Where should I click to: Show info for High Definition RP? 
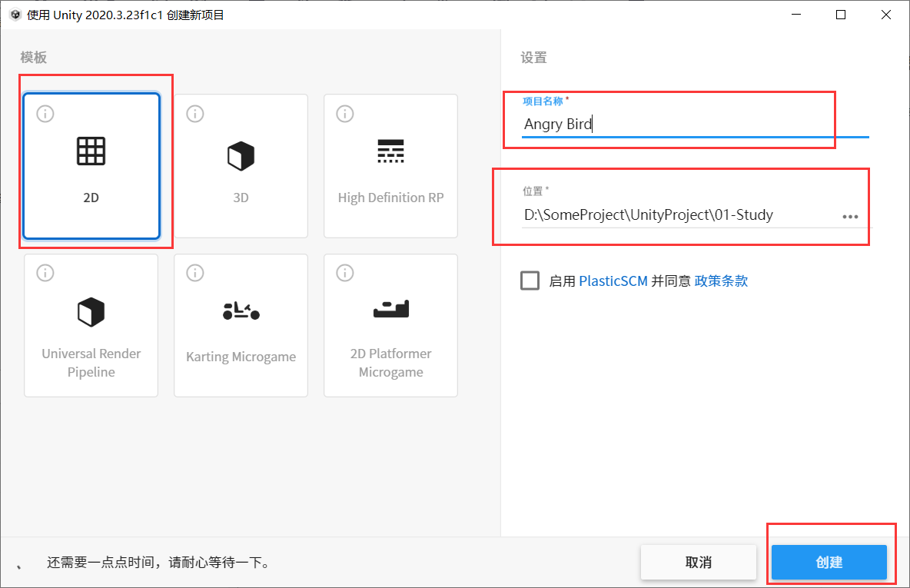[345, 114]
